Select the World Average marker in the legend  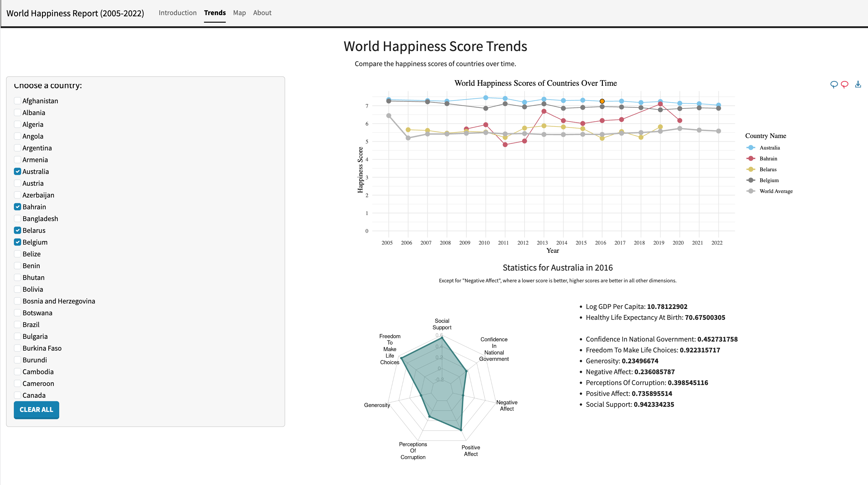point(751,191)
